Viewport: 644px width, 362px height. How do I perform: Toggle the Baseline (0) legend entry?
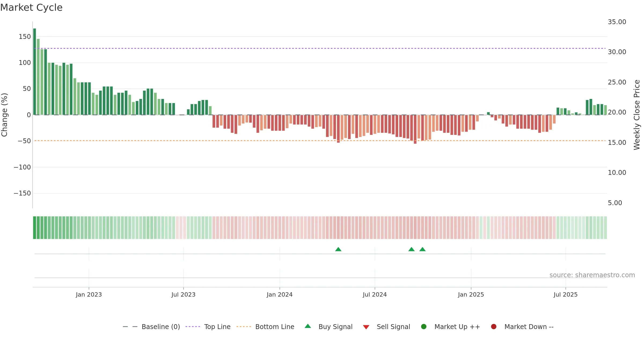point(151,327)
